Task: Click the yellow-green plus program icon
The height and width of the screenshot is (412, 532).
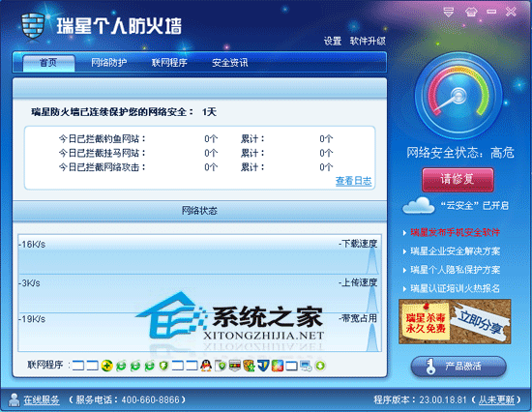Action: click(x=106, y=366)
